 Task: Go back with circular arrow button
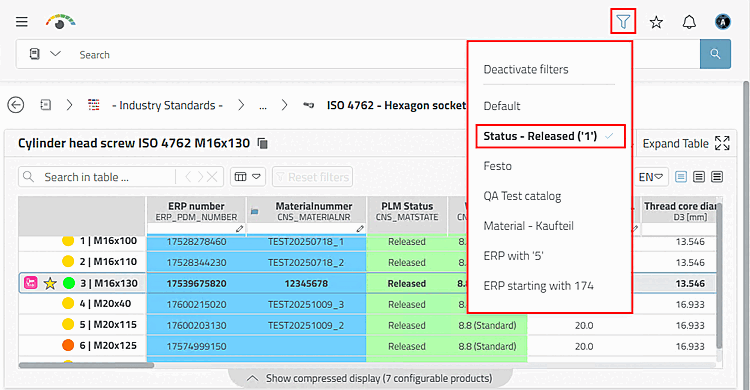[x=16, y=105]
